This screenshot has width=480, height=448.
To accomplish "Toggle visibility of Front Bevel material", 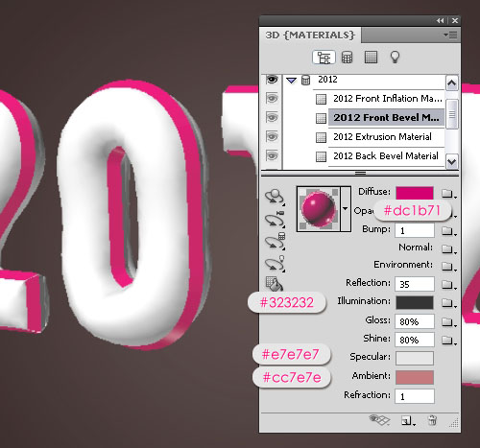I will [x=272, y=118].
